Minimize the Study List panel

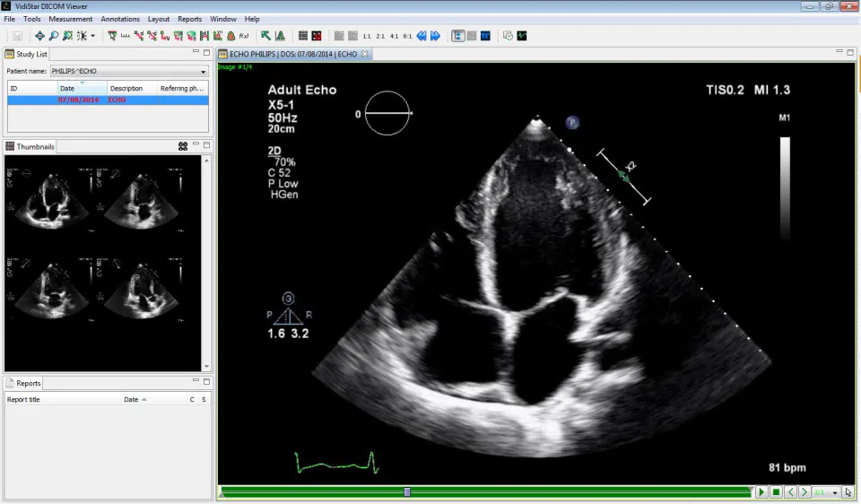pyautogui.click(x=196, y=52)
